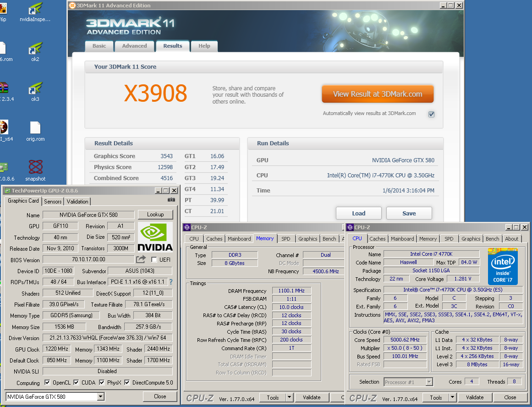Click the Time value 1/6/2014 3:16:04 PM
The width and height of the screenshot is (532, 407).
(x=408, y=190)
